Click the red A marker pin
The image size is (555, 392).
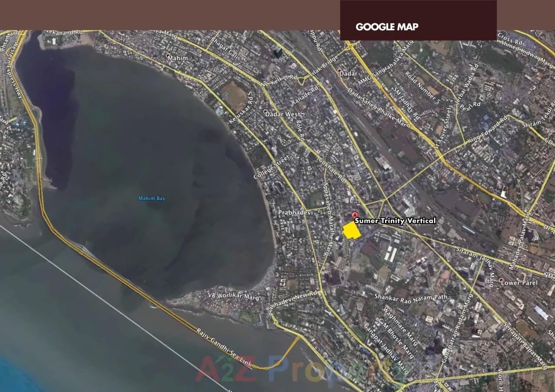[x=355, y=215]
